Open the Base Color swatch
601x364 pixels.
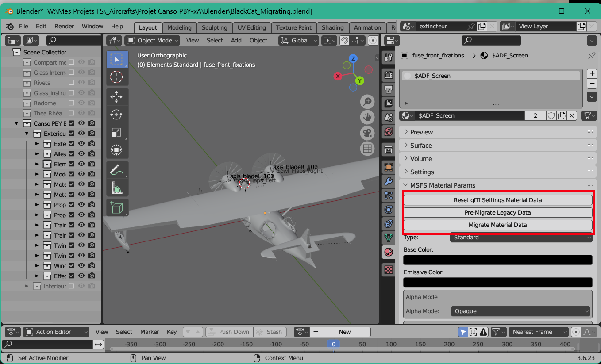click(497, 260)
